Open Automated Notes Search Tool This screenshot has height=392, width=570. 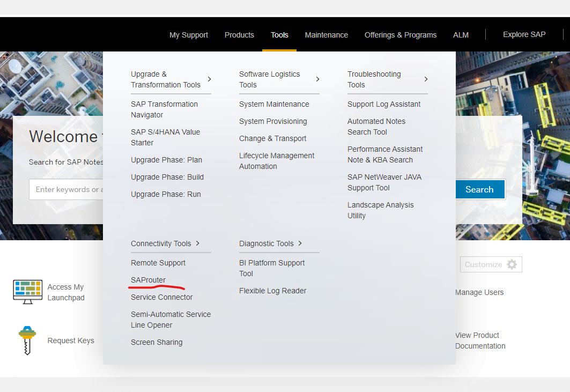click(376, 127)
